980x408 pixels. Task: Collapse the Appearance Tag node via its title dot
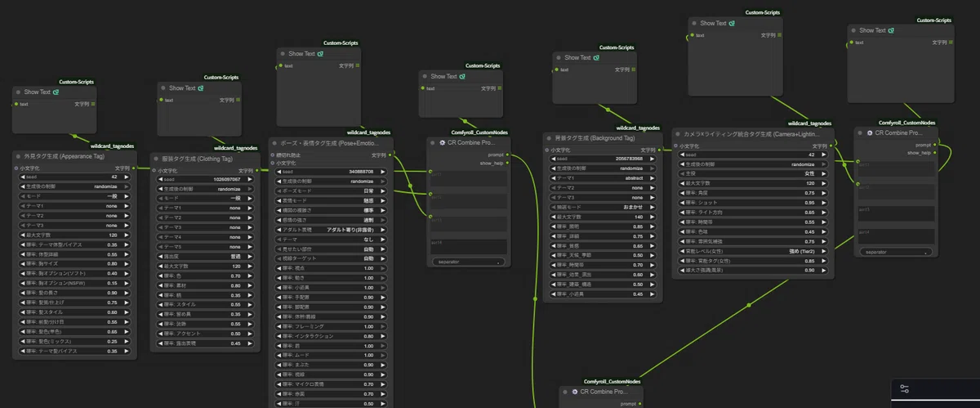18,156
